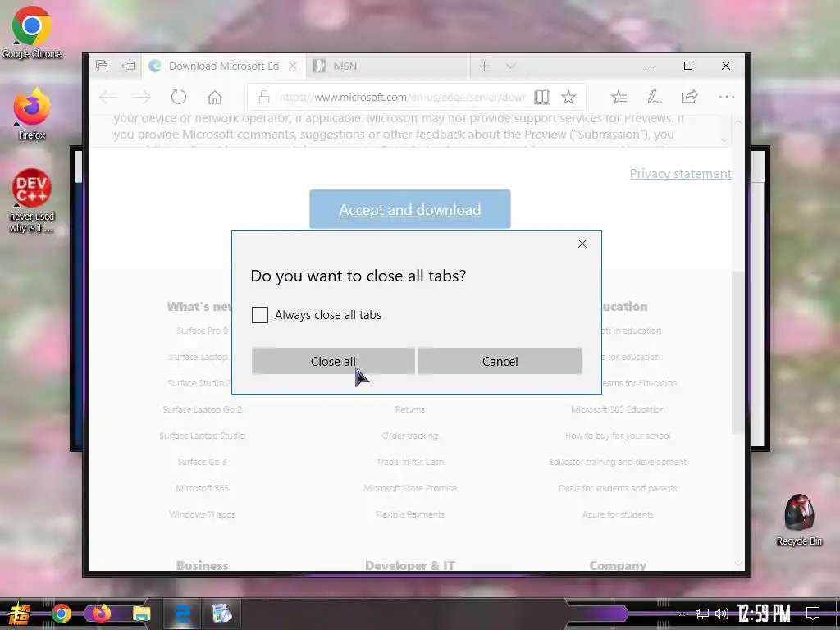Go back to previous page
The image size is (840, 630).
click(x=107, y=97)
